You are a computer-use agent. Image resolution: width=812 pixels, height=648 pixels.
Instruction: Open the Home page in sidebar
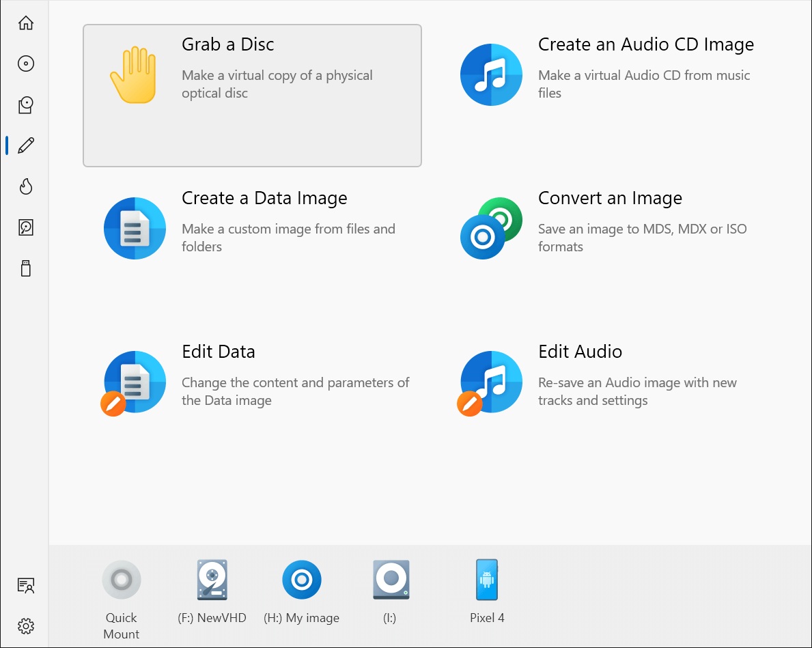coord(25,23)
